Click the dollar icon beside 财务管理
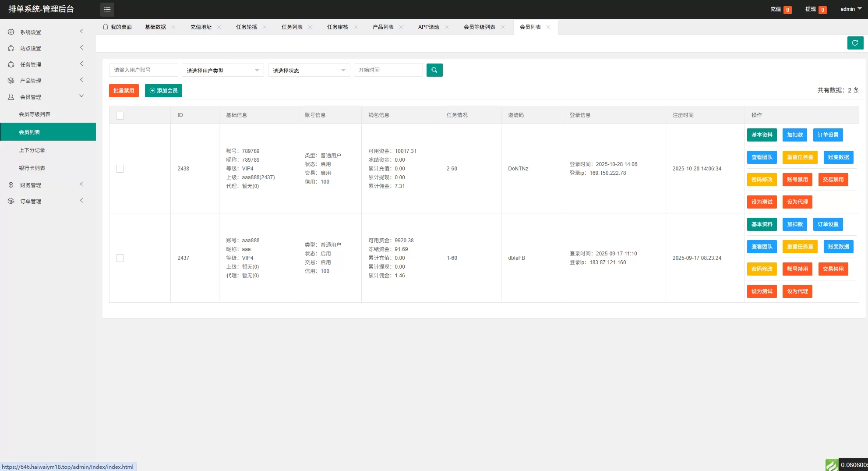868x471 pixels. coord(11,185)
